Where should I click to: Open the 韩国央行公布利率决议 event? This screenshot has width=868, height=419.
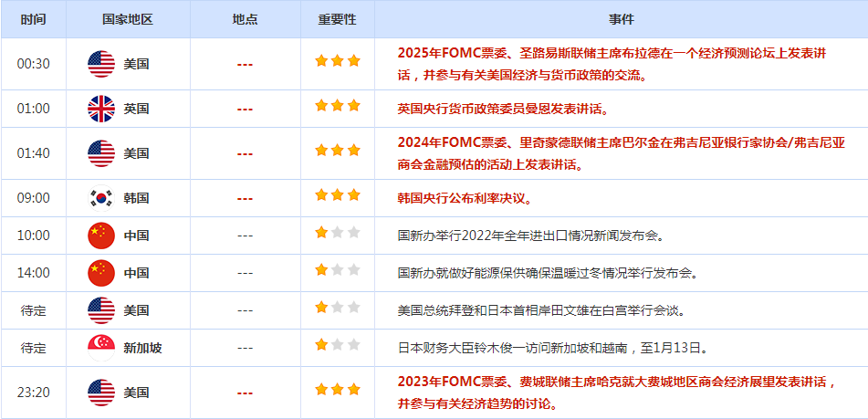click(x=464, y=198)
